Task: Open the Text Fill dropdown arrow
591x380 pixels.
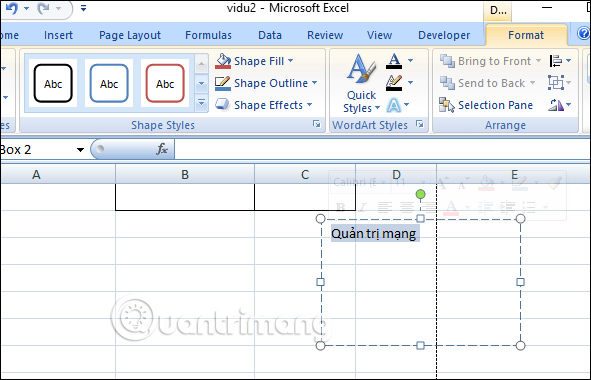Action: pos(410,60)
